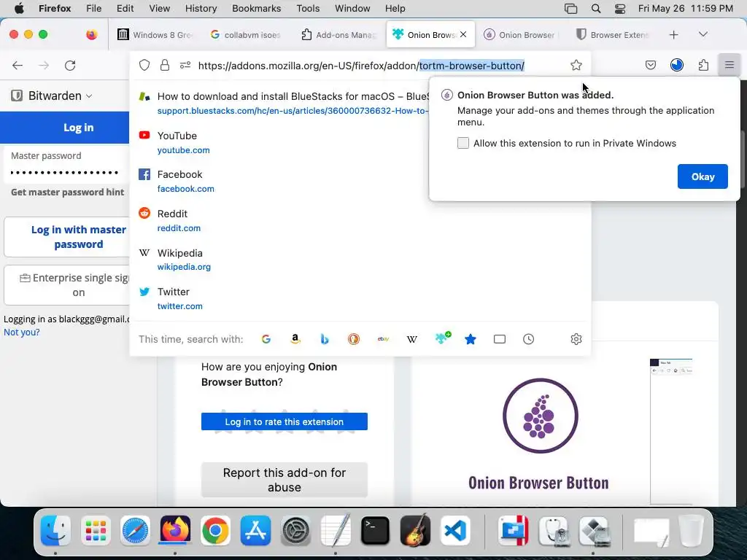Screen dimensions: 747x560
Task: Search this time with Wikipedia
Action: pyautogui.click(x=412, y=339)
